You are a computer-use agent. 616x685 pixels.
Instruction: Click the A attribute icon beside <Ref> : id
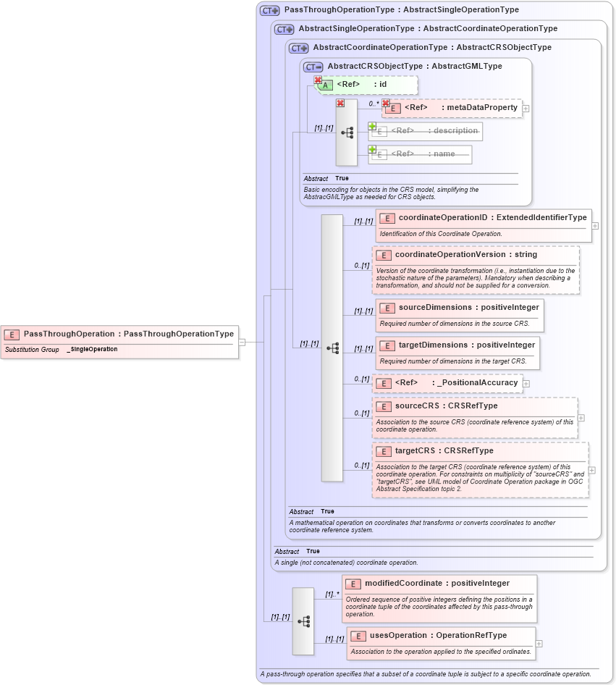tap(324, 85)
